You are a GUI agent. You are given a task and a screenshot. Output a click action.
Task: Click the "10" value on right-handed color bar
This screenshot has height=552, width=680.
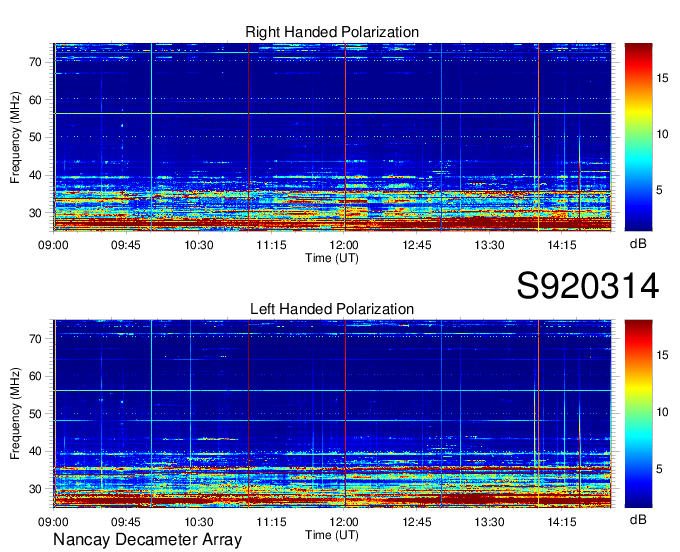click(662, 134)
